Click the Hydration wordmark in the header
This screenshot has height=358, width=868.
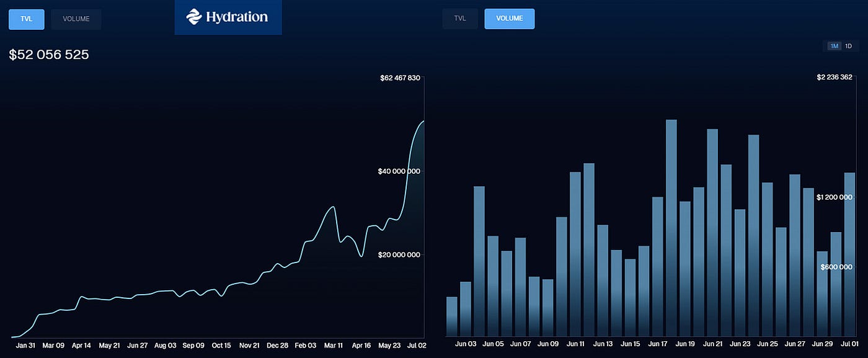237,17
